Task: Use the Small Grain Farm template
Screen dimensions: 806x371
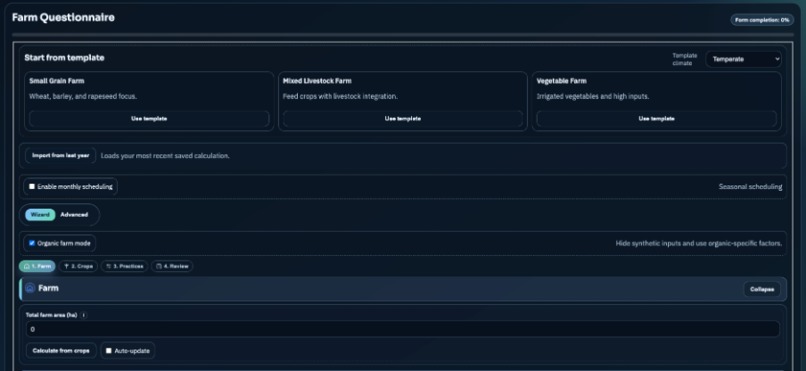Action: [x=149, y=119]
